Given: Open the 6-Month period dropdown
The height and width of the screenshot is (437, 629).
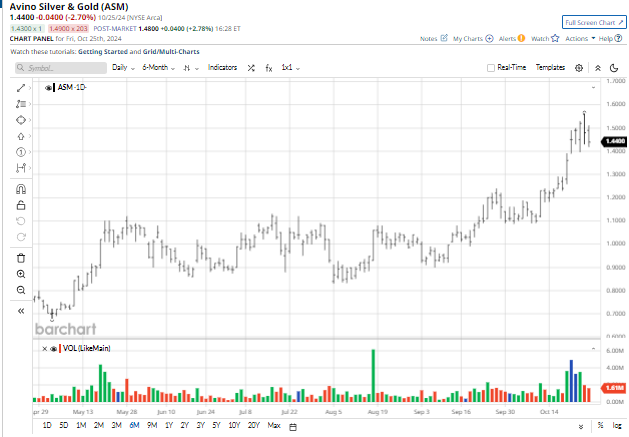Looking at the screenshot, I should pyautogui.click(x=158, y=67).
